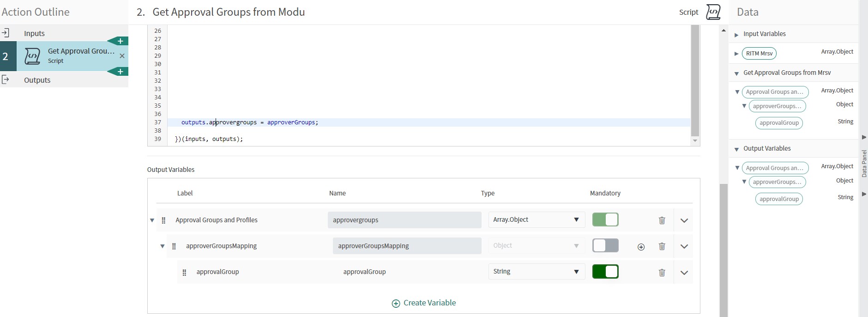
Task: Delete the Approval Groups and Profiles variable
Action: point(662,220)
